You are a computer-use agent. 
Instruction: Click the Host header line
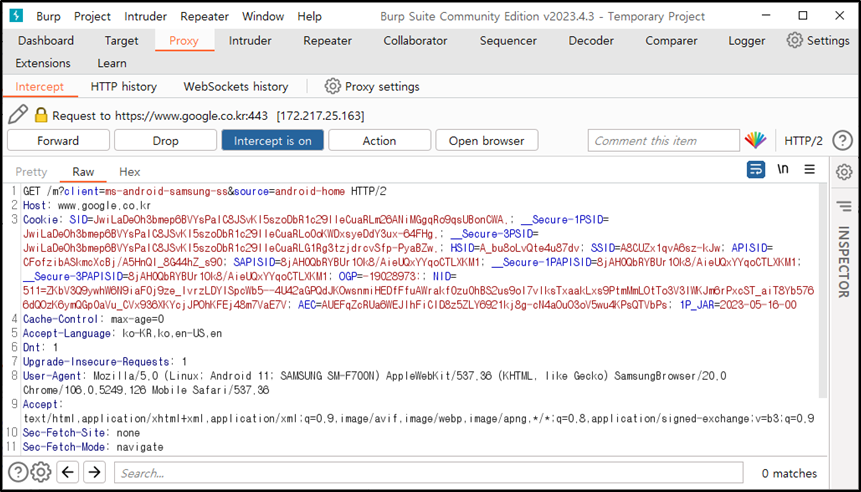87,206
